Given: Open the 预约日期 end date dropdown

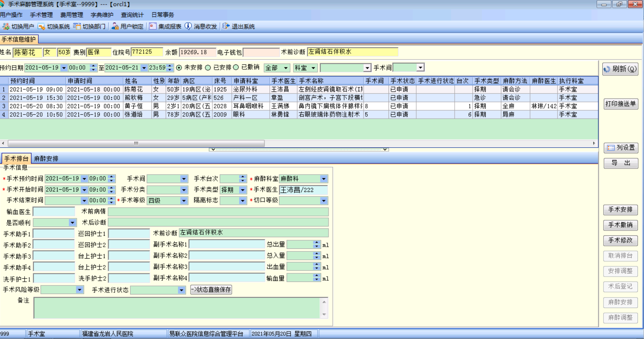Looking at the screenshot, I should point(144,68).
